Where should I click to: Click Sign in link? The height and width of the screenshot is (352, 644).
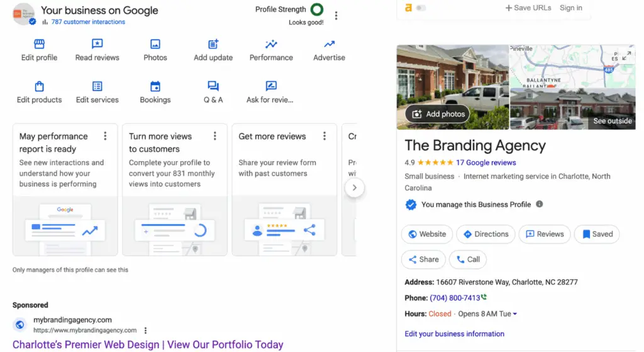tap(571, 8)
